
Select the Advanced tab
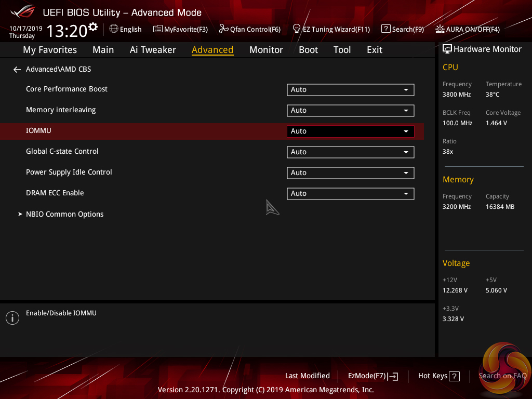212,50
